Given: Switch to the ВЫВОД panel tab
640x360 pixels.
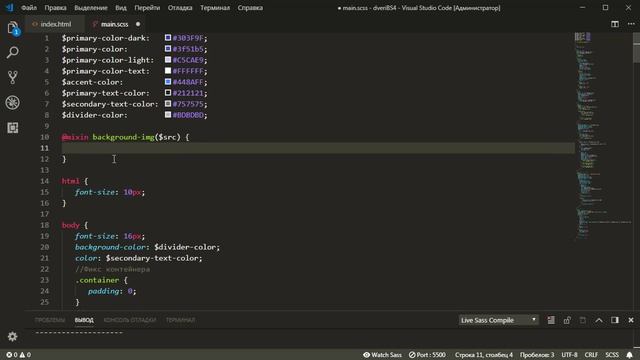Looking at the screenshot, I should 84,320.
